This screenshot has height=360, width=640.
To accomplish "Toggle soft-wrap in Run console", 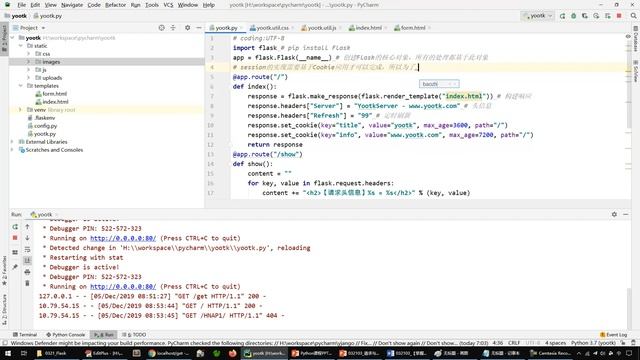I will coord(27,249).
